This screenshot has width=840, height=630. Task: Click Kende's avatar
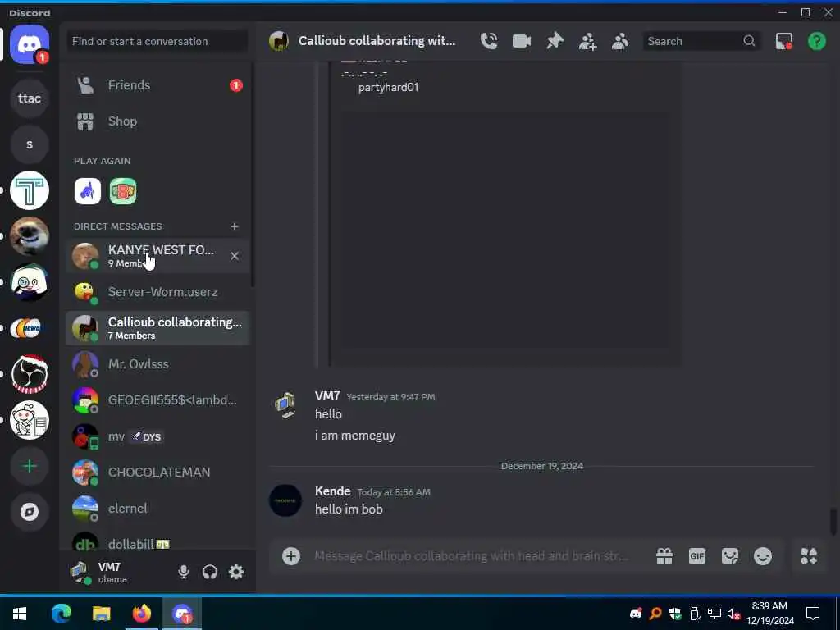[285, 500]
